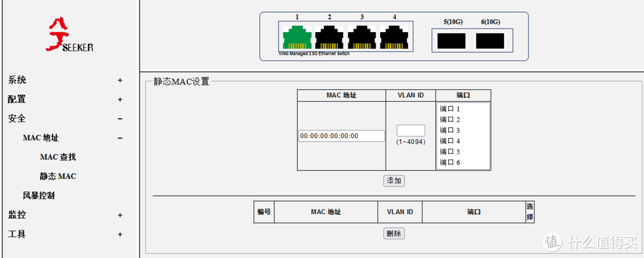Select 端口 6 in the port list
This screenshot has height=258, width=644.
tap(463, 163)
